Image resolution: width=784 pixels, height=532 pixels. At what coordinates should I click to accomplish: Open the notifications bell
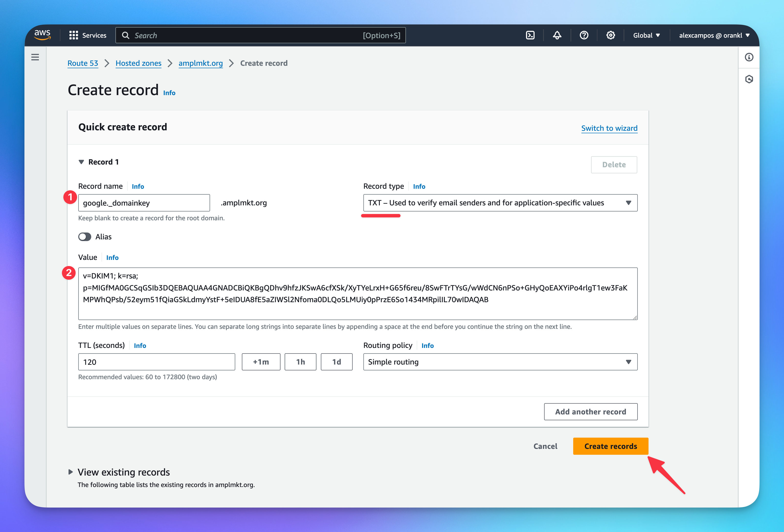[557, 35]
